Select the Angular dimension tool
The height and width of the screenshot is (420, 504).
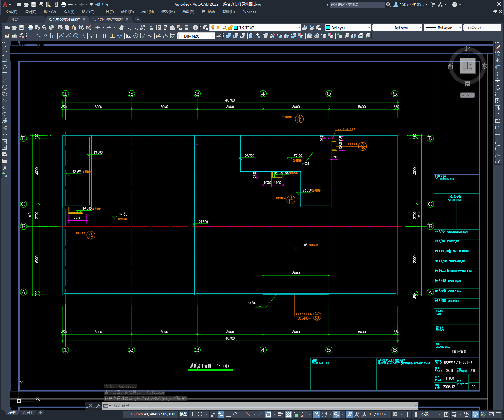82,36
